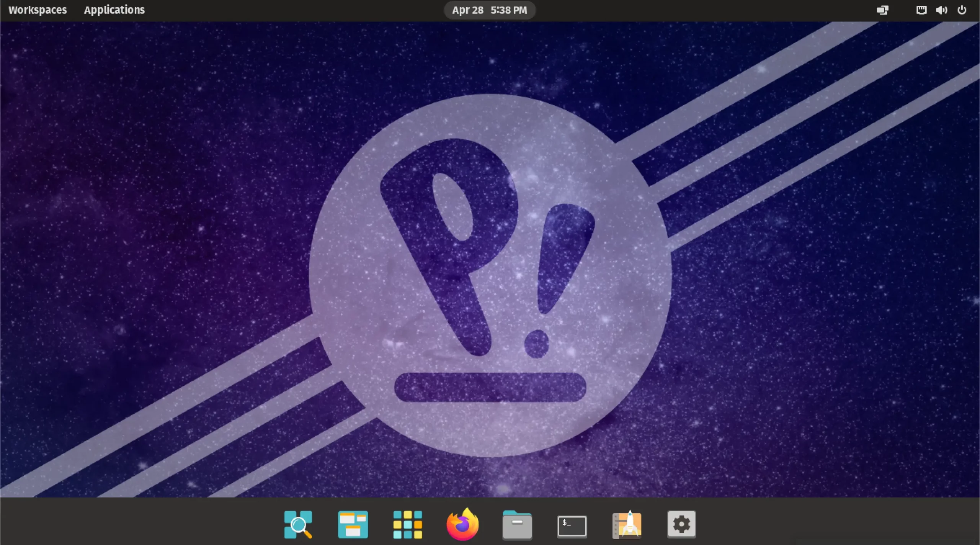
Task: Expand the power options menu
Action: (x=962, y=10)
